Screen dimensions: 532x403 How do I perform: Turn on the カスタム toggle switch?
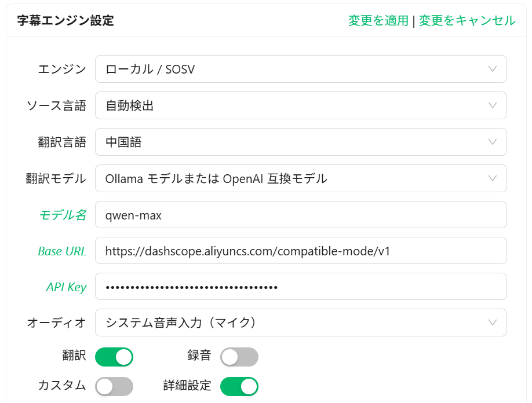114,386
